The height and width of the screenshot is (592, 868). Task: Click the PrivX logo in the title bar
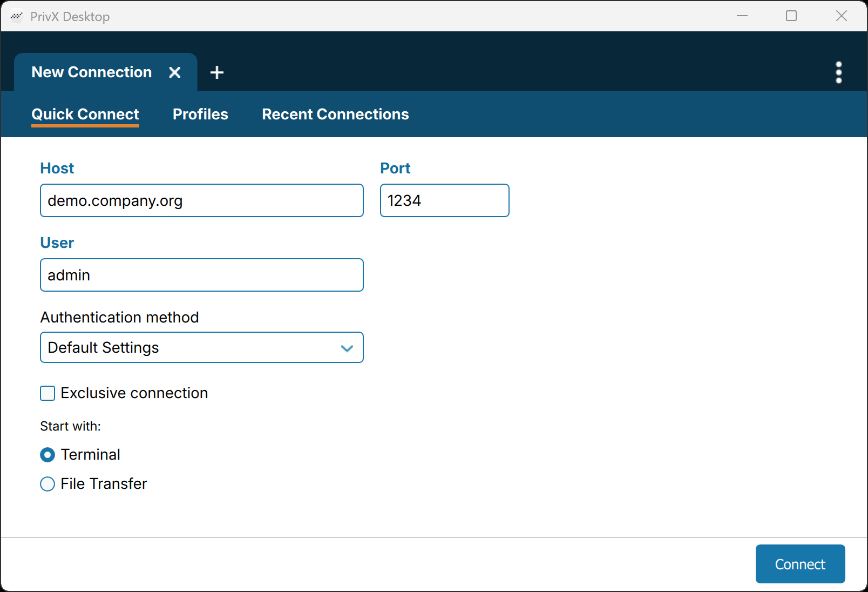[x=16, y=16]
